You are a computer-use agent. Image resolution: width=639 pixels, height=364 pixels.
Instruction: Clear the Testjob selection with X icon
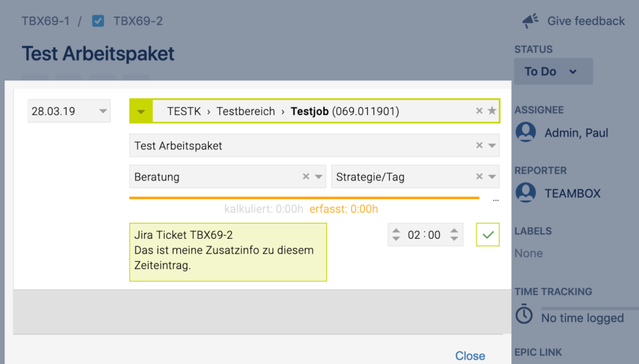479,110
